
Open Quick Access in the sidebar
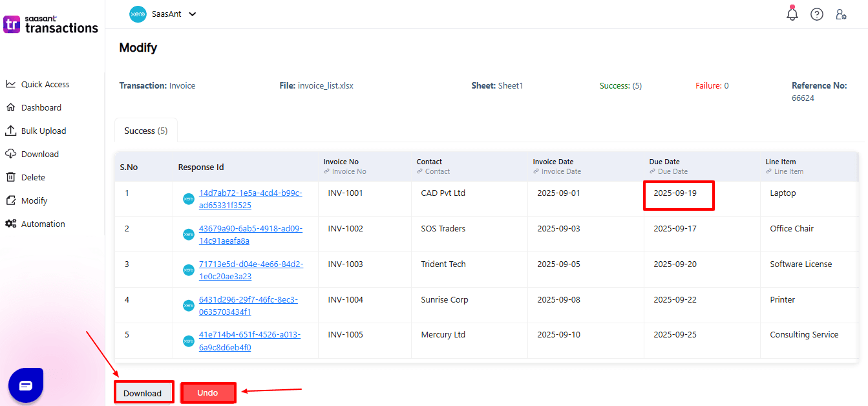click(45, 84)
